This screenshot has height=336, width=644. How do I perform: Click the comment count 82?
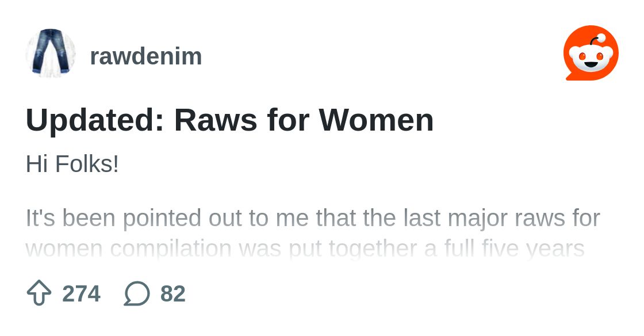click(x=173, y=293)
